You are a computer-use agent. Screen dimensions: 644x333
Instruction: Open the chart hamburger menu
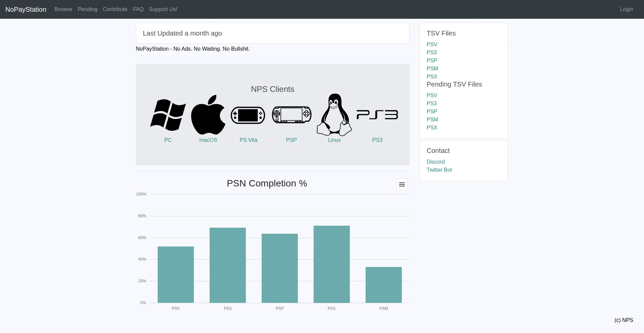point(402,184)
